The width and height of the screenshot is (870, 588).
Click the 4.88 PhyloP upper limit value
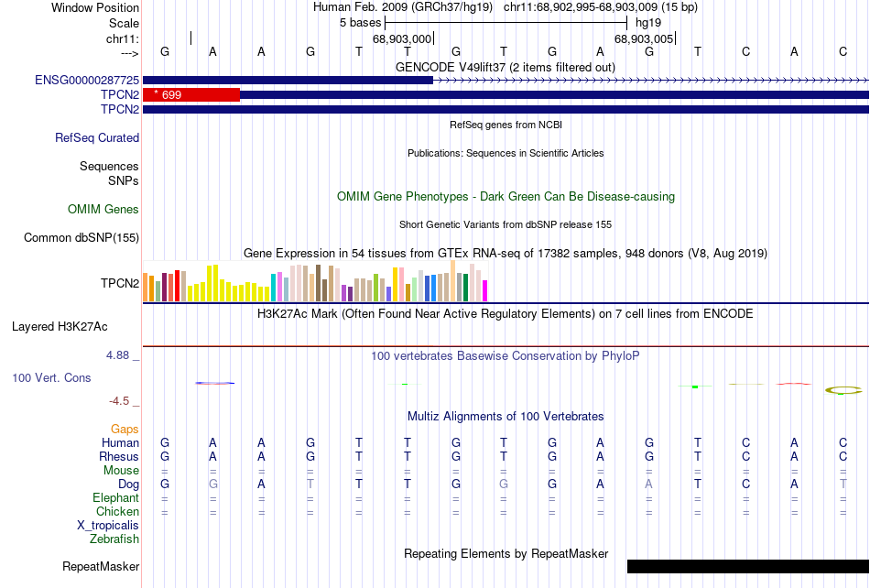[x=117, y=355]
